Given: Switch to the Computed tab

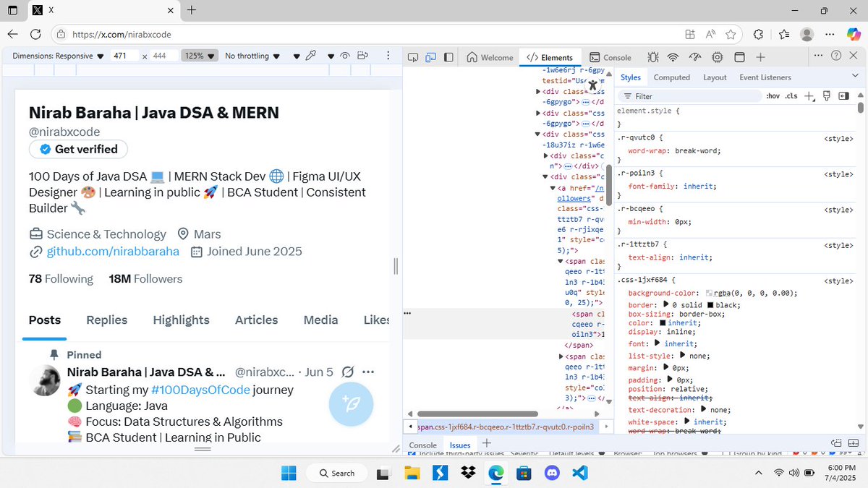Looking at the screenshot, I should (x=672, y=77).
